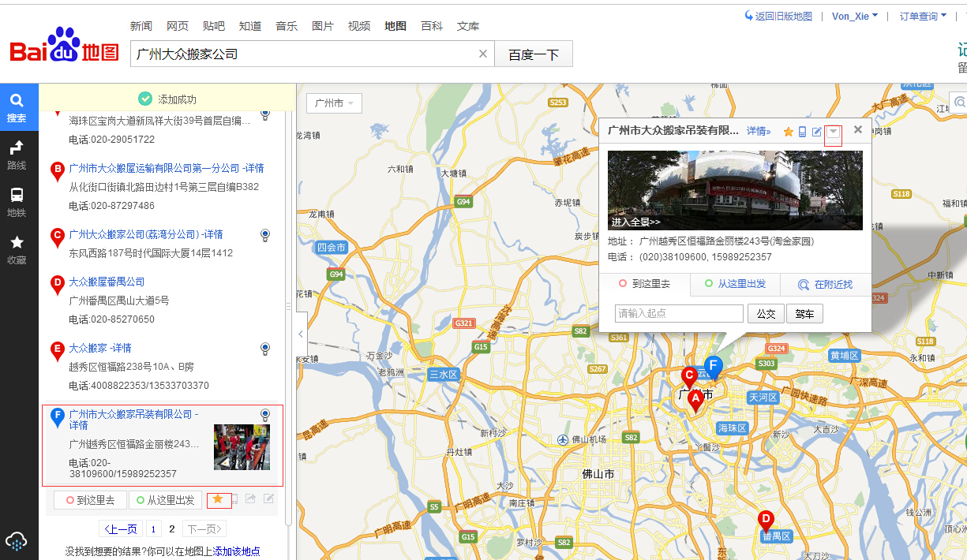This screenshot has height=560, width=967.
Task: Open the 地铁 subway sidebar item
Action: (17, 203)
